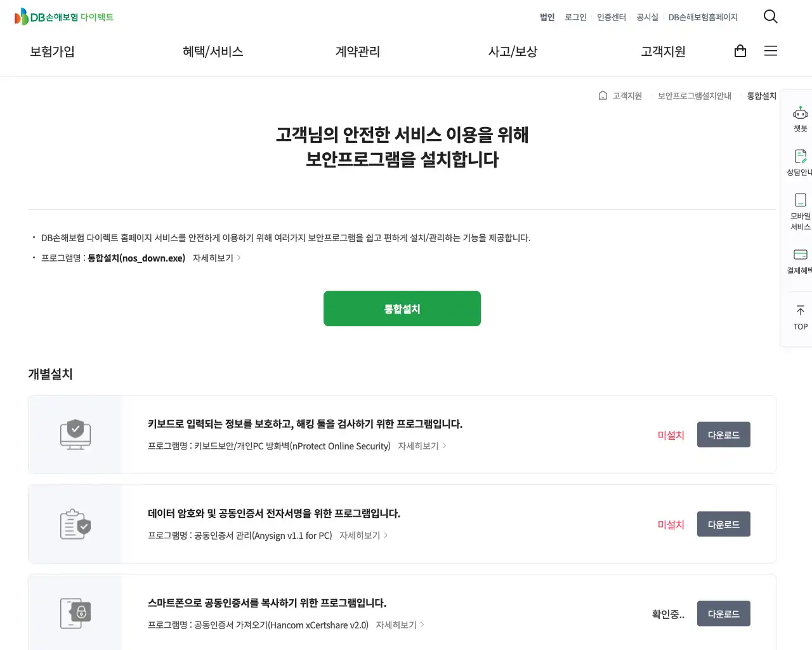Expand 자세히보기 for nos_down.exe program
812x650 pixels.
pos(216,258)
